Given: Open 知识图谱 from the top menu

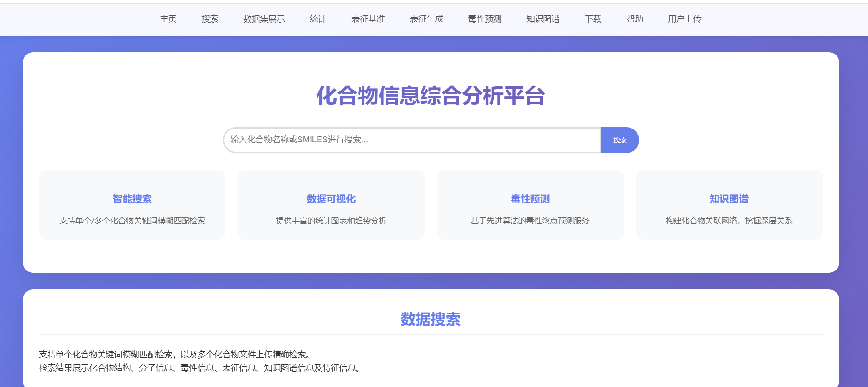Looking at the screenshot, I should [543, 19].
